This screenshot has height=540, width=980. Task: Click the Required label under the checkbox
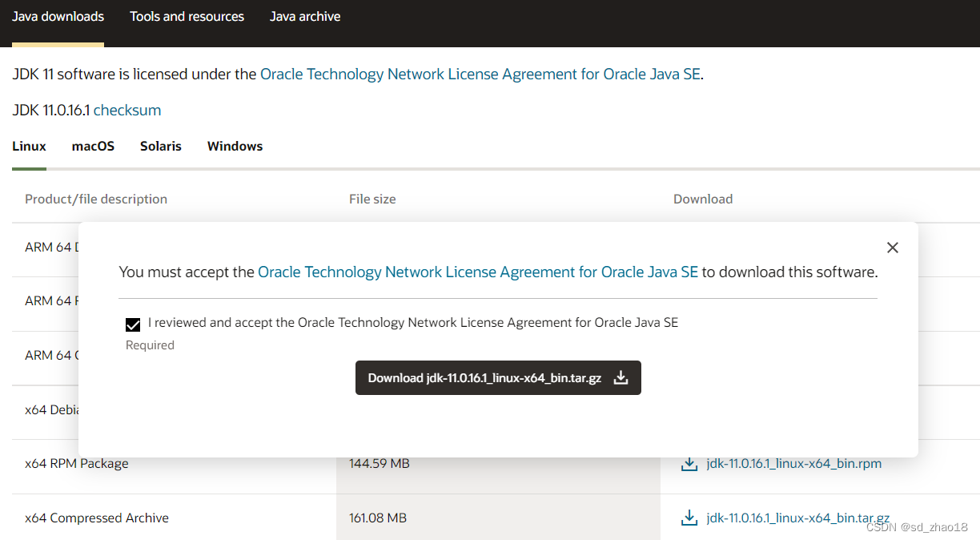pos(150,345)
